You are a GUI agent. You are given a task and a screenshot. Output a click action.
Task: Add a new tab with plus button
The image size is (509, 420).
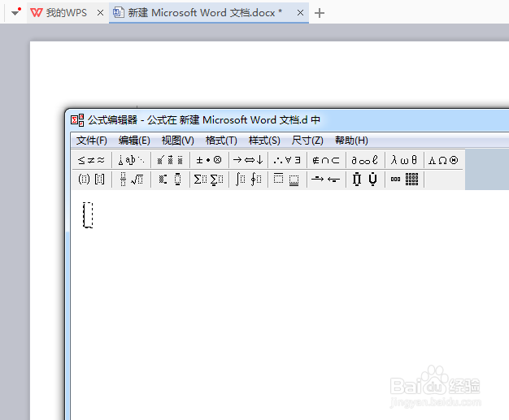coord(320,13)
